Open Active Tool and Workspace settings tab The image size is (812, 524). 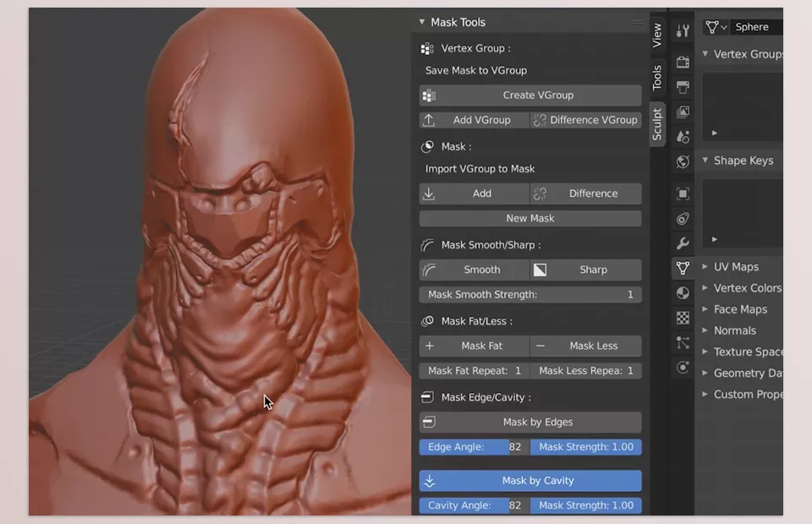click(x=683, y=31)
